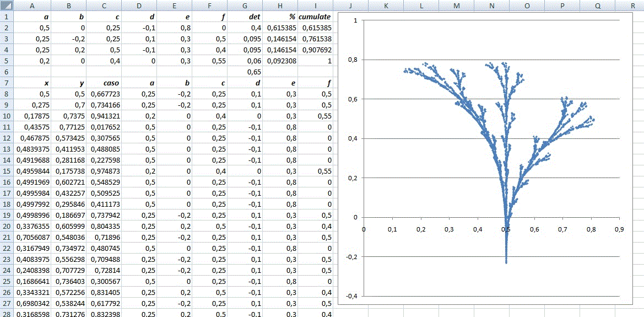Click cell with value 0,737942

click(104, 217)
